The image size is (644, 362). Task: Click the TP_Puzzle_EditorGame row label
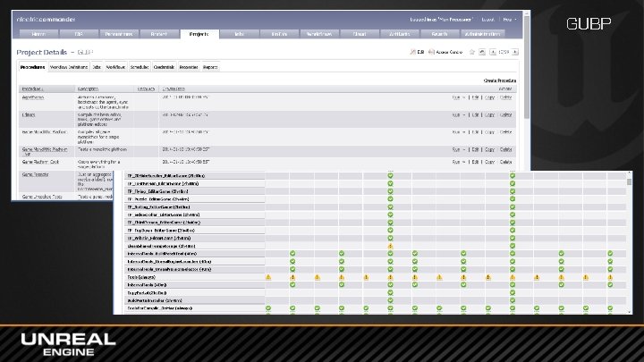click(x=158, y=199)
